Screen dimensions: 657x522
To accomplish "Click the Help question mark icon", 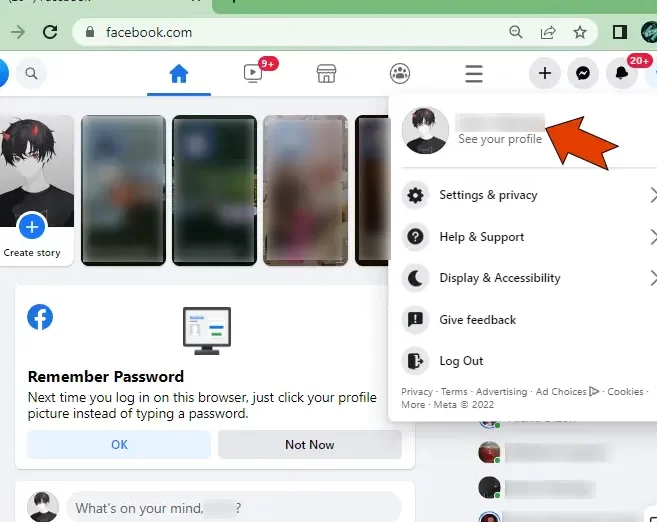I will [x=415, y=237].
